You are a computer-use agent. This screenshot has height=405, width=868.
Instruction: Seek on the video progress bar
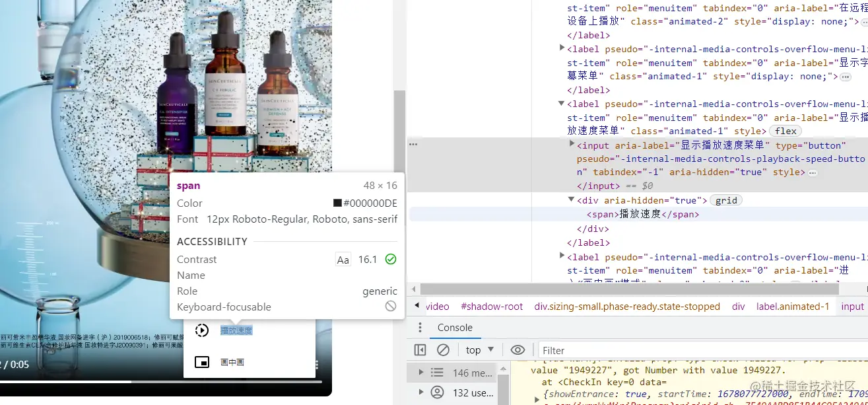(x=160, y=382)
